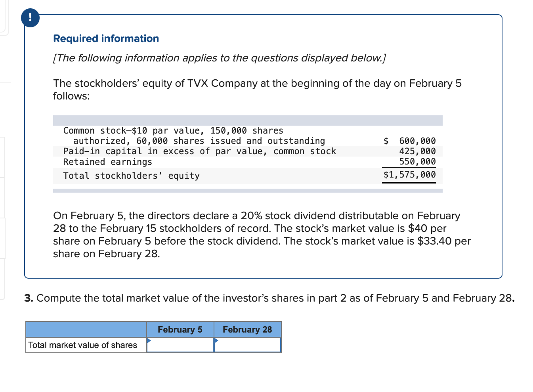Select the February 28 column header
533x392 pixels.
coord(247,329)
